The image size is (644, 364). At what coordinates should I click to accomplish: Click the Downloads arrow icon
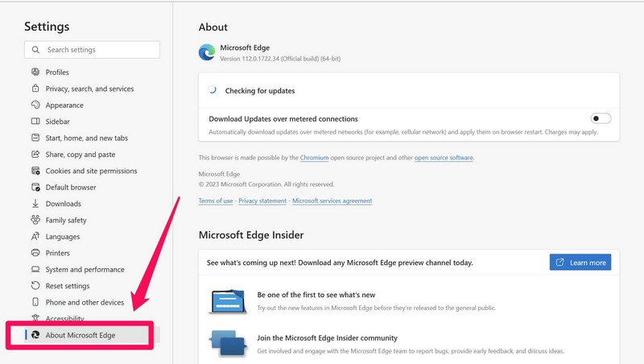tap(35, 204)
